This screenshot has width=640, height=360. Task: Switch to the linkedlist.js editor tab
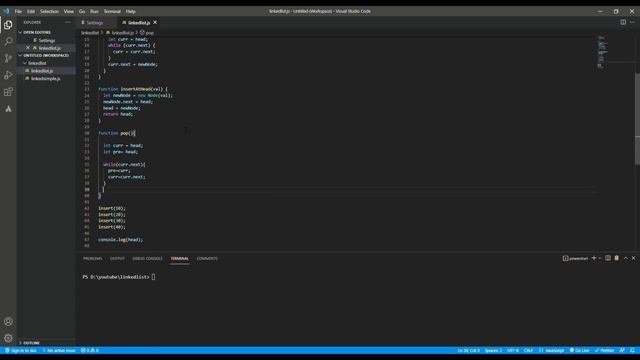coord(138,22)
